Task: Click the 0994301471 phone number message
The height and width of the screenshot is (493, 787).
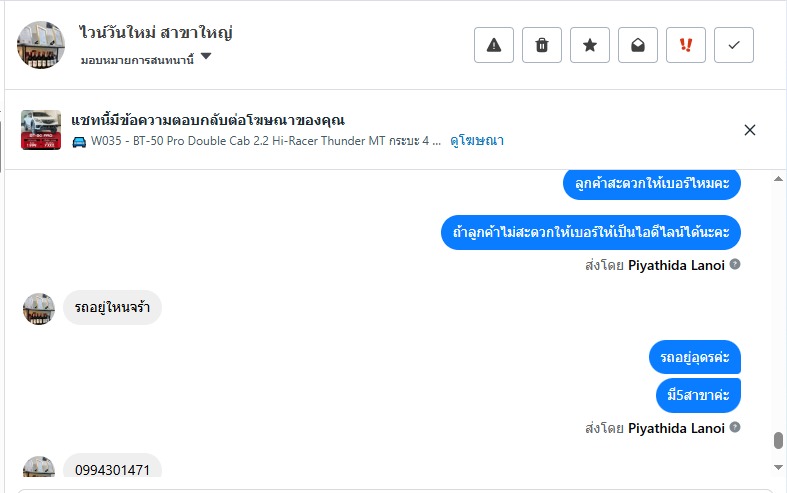Action: [112, 469]
